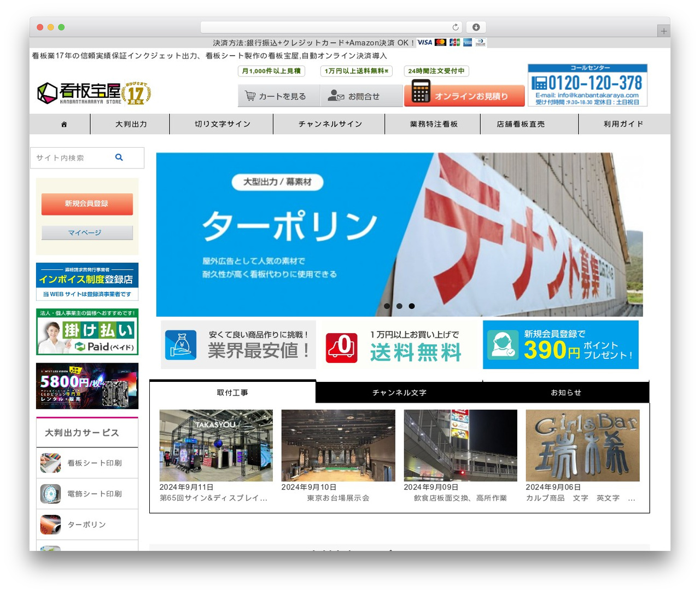Click the money bag lowest-price icon
The width and height of the screenshot is (700, 593).
180,345
